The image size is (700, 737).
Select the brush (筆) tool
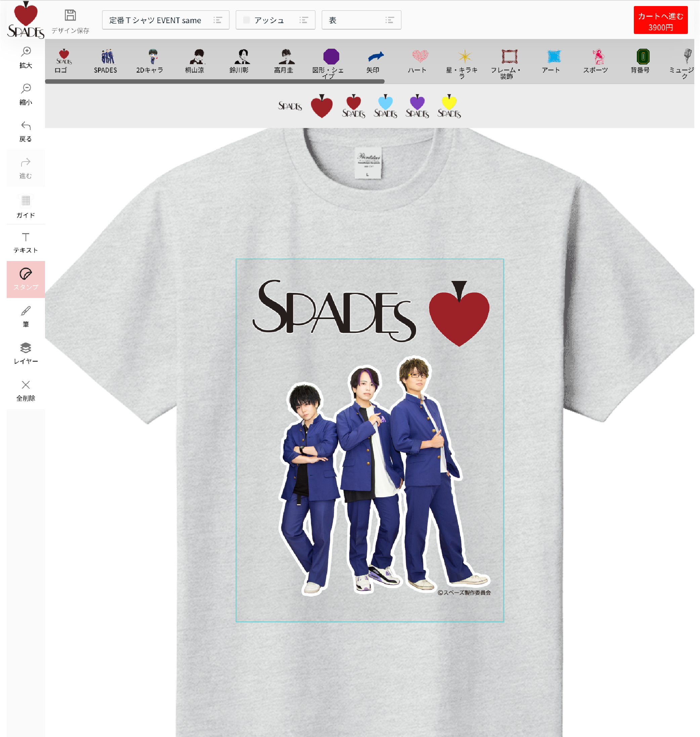click(x=26, y=316)
